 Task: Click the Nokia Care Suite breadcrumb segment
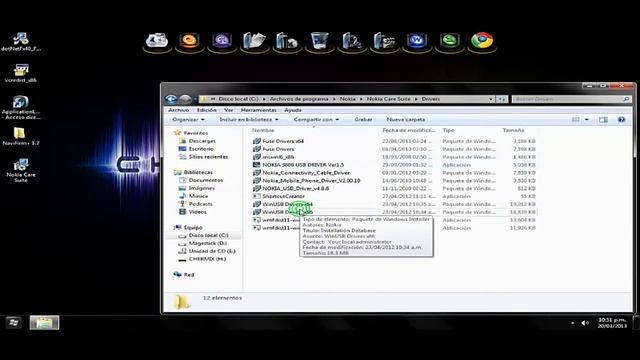(388, 99)
